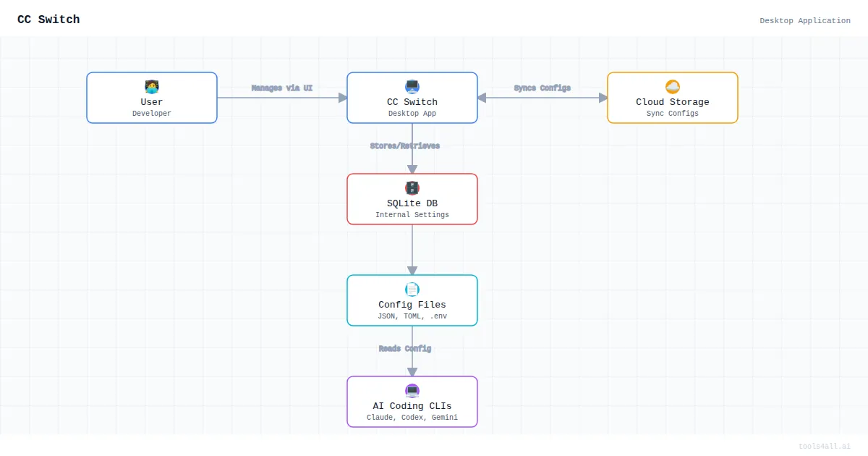Click the "Desktop App" subtitle text
868x456 pixels.
(412, 114)
